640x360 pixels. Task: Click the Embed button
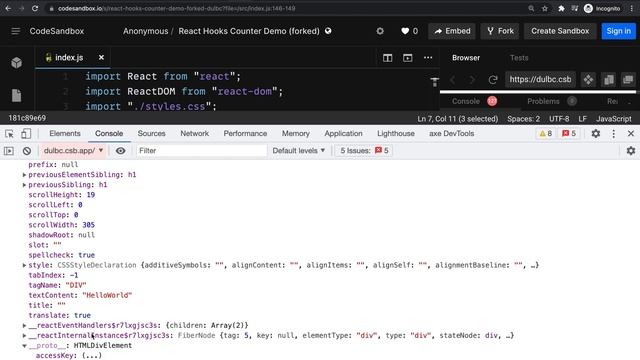452,31
